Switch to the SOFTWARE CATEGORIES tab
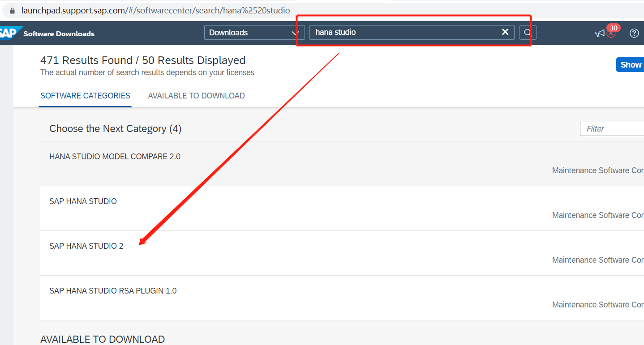The image size is (644, 345). [85, 96]
